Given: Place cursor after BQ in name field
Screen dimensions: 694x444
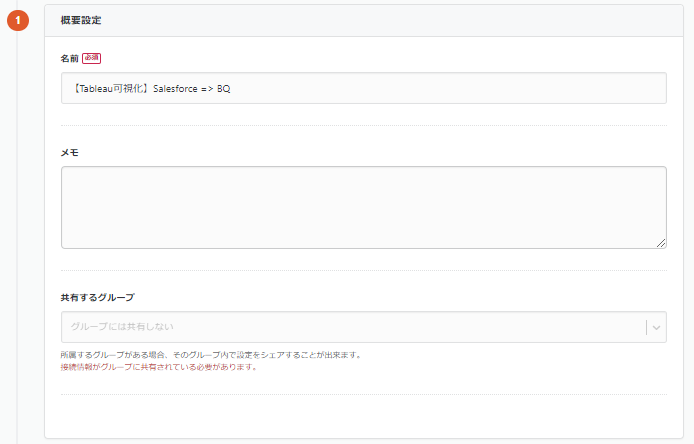Looking at the screenshot, I should pyautogui.click(x=231, y=89).
